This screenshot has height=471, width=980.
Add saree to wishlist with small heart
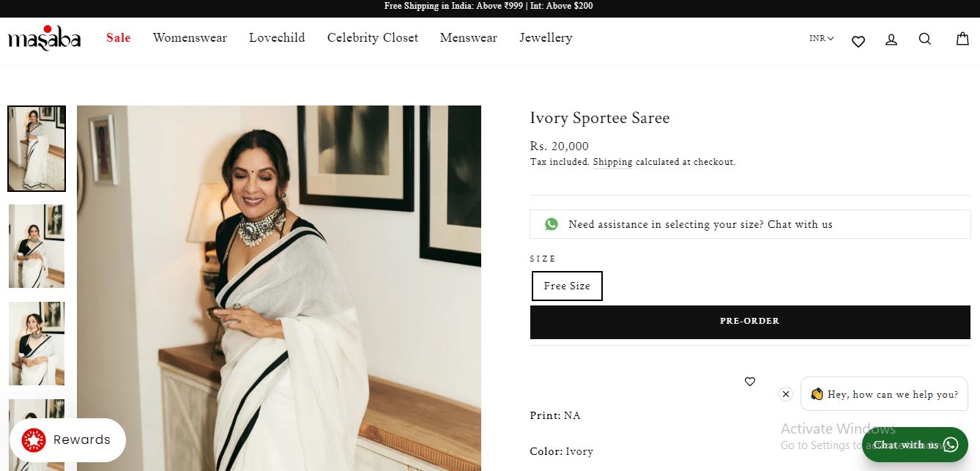749,382
